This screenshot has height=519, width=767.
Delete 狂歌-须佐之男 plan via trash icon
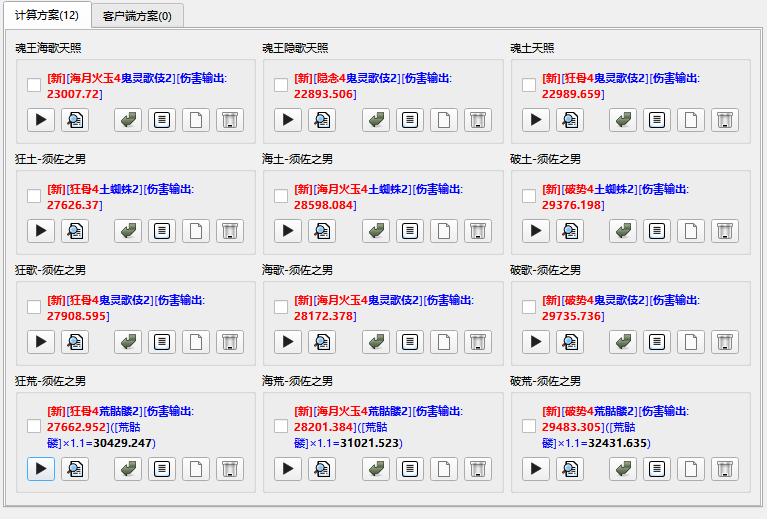coord(230,342)
